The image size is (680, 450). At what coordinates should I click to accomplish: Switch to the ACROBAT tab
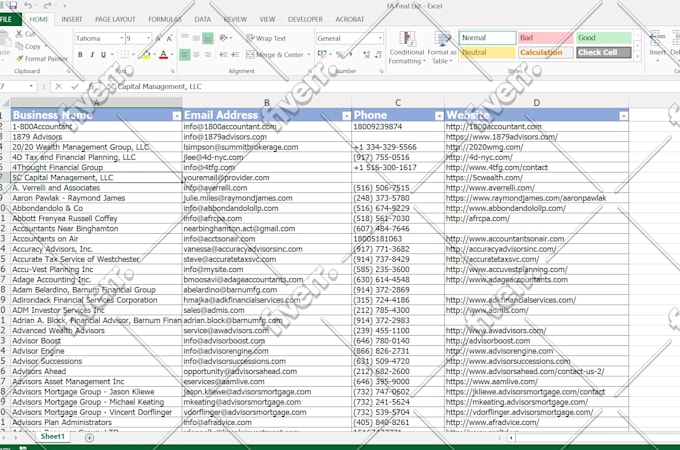pos(350,19)
